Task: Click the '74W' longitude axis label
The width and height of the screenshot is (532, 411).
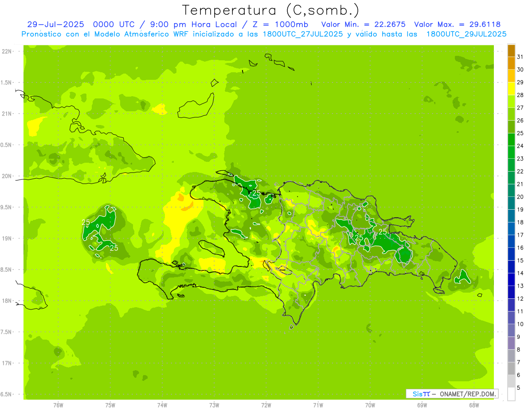Action: point(162,405)
